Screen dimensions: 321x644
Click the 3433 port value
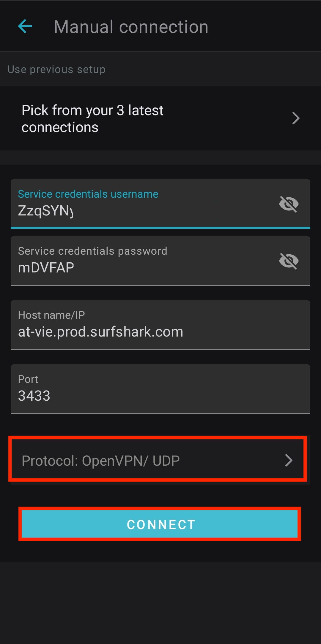[34, 396]
